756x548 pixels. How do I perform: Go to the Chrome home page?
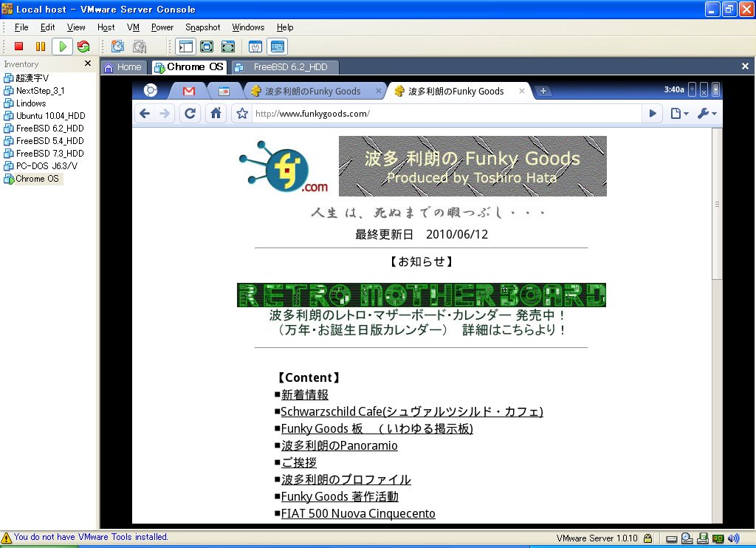(216, 113)
